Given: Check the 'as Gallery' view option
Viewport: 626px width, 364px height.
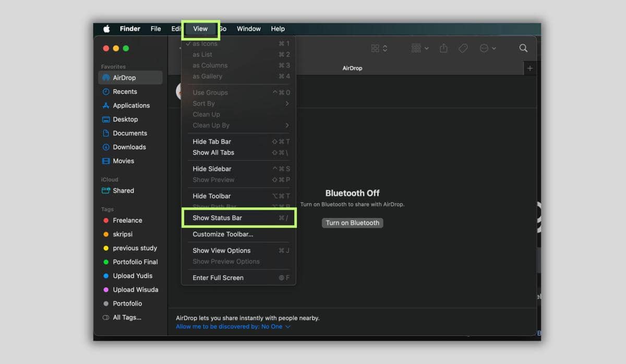Looking at the screenshot, I should pyautogui.click(x=208, y=76).
